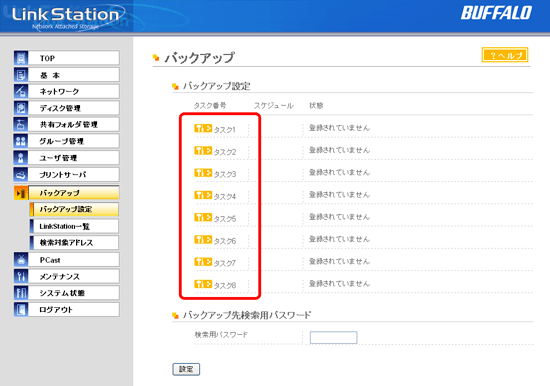Click the orange edit icon for タスク3
The image size is (550, 386).
(x=203, y=173)
